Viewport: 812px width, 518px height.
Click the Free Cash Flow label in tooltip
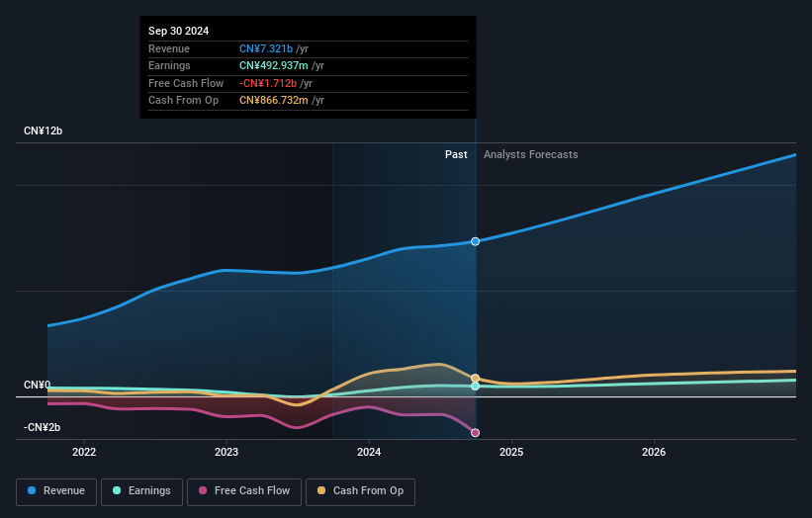[186, 83]
